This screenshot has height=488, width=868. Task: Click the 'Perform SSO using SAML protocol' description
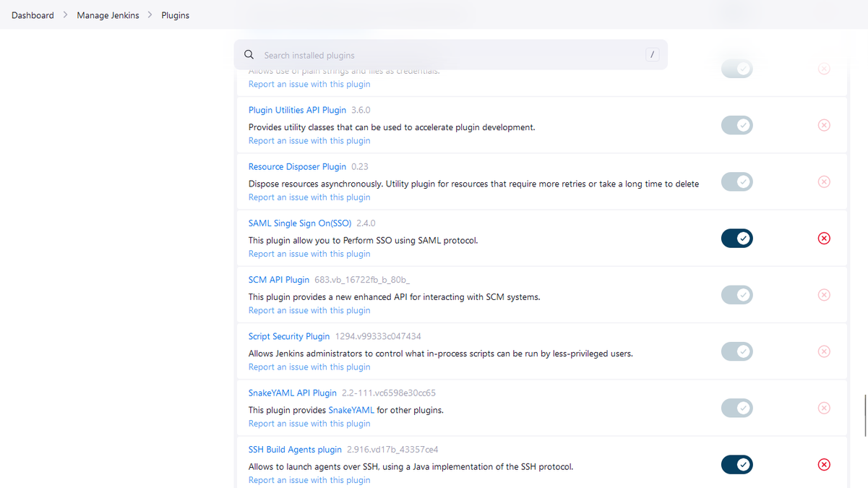pos(364,240)
